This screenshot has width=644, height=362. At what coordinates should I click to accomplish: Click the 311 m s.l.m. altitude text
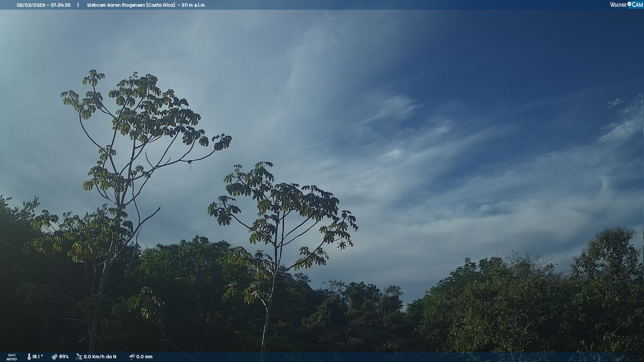click(194, 5)
